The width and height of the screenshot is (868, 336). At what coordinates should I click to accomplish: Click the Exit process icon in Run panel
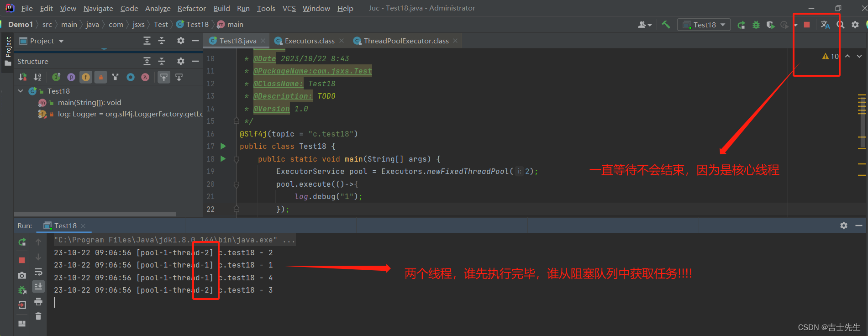(22, 305)
